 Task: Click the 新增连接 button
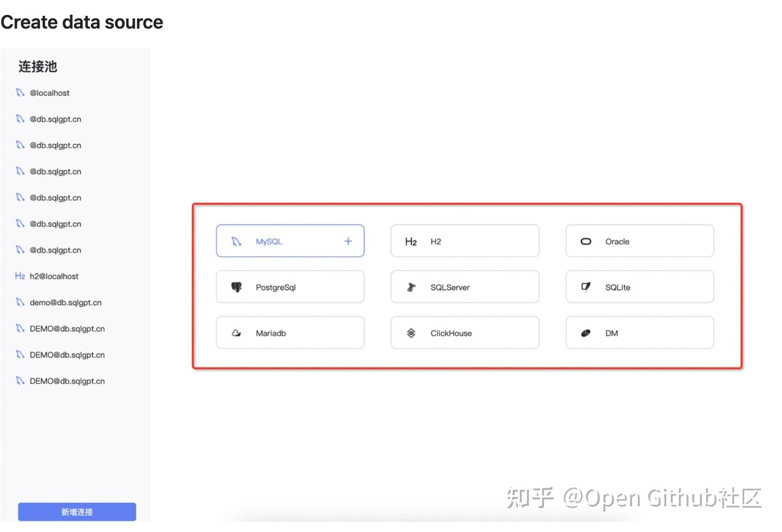[x=77, y=511]
